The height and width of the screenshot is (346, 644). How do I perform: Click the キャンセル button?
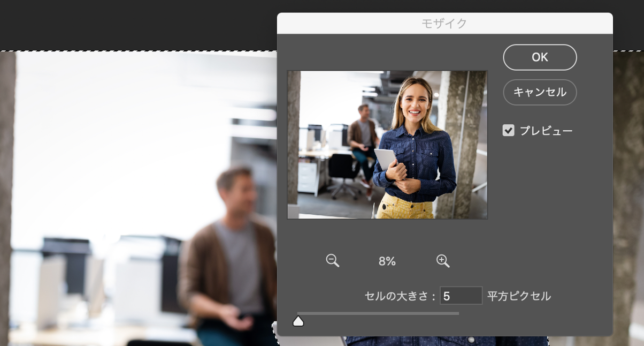click(540, 92)
